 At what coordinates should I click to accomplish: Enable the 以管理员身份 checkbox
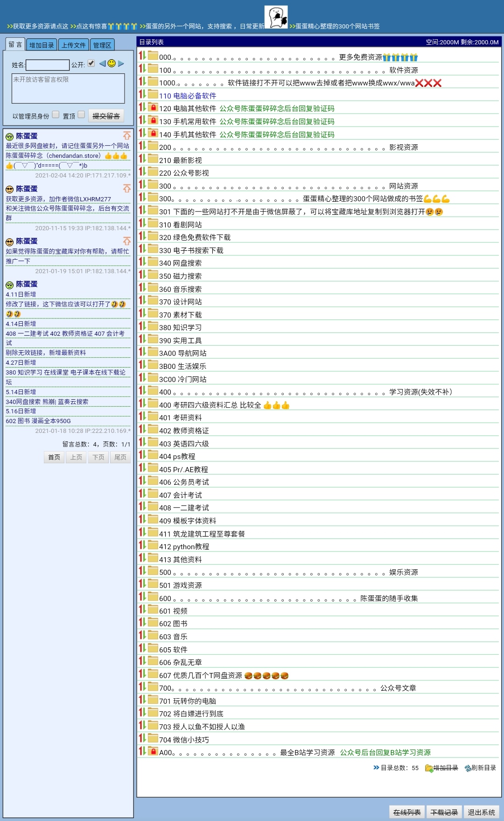56,114
